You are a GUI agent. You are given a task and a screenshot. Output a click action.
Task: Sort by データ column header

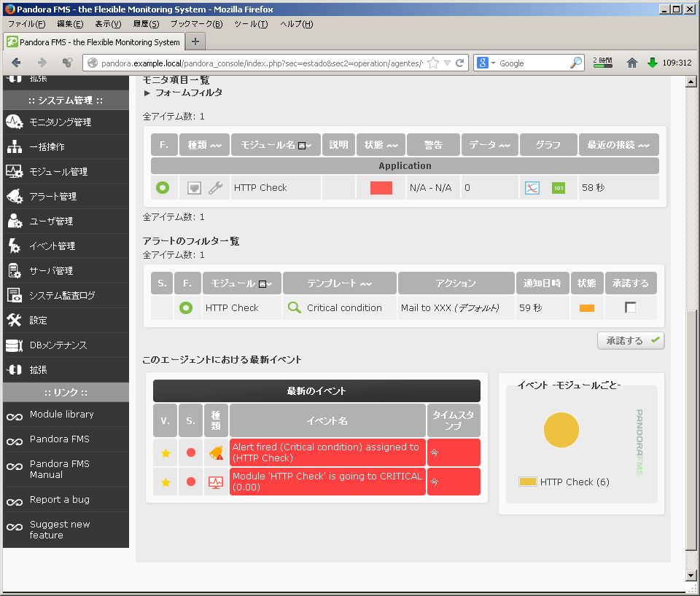(x=490, y=144)
